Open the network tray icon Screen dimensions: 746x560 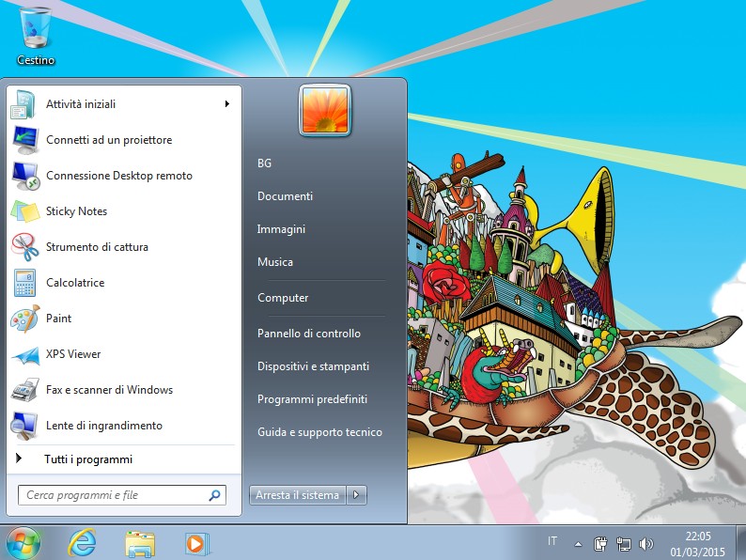click(623, 543)
